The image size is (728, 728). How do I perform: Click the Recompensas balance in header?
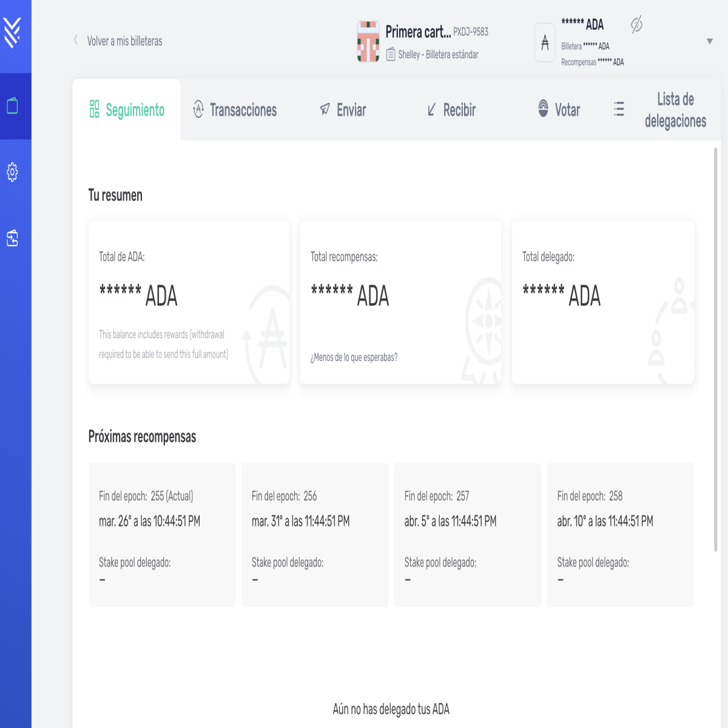(593, 62)
